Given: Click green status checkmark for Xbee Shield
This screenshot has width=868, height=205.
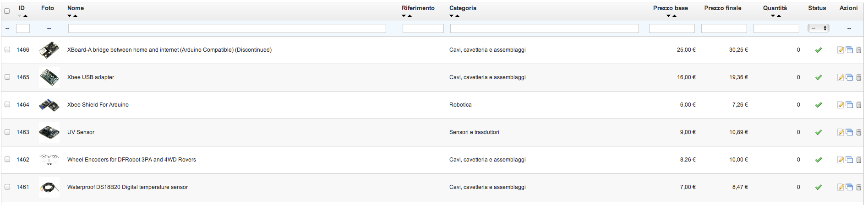Looking at the screenshot, I should 819,105.
